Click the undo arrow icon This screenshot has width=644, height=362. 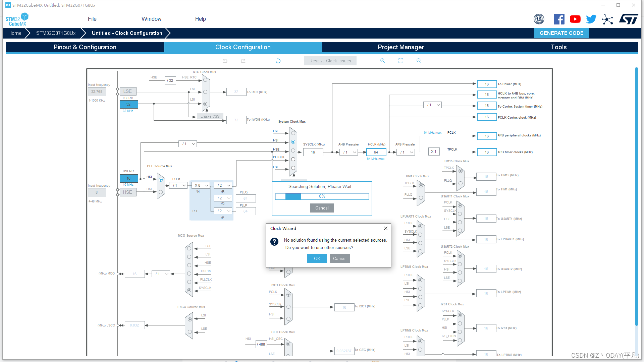[225, 61]
